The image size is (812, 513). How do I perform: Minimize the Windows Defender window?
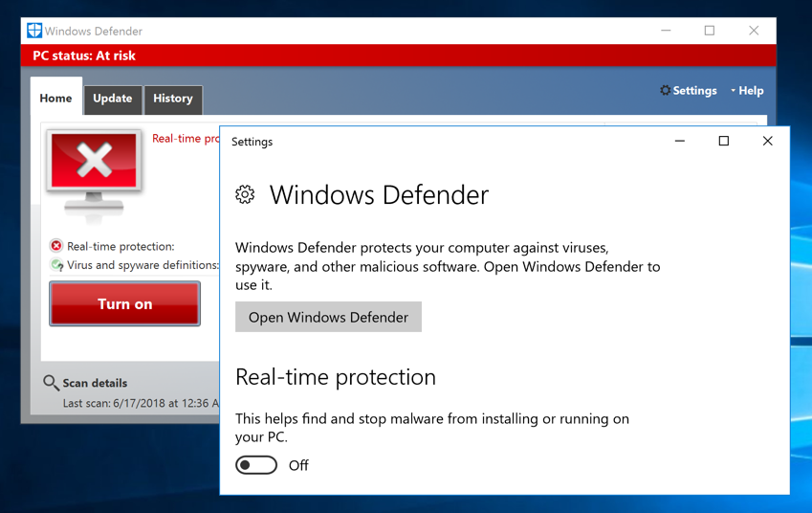pos(666,31)
